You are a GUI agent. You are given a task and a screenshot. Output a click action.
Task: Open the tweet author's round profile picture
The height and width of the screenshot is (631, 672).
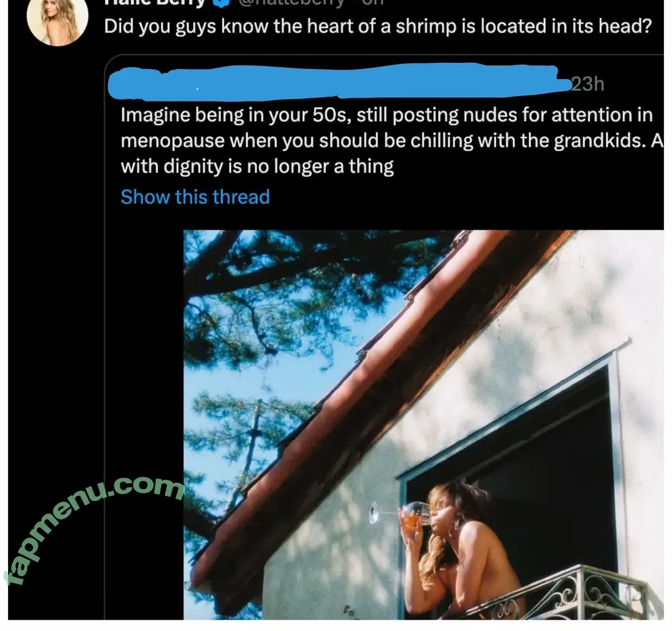tap(57, 19)
